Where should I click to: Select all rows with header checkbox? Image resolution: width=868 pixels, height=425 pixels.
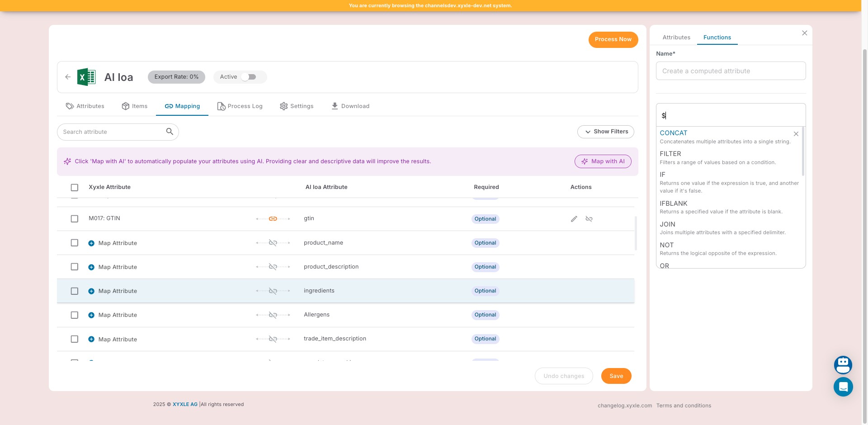coord(75,188)
